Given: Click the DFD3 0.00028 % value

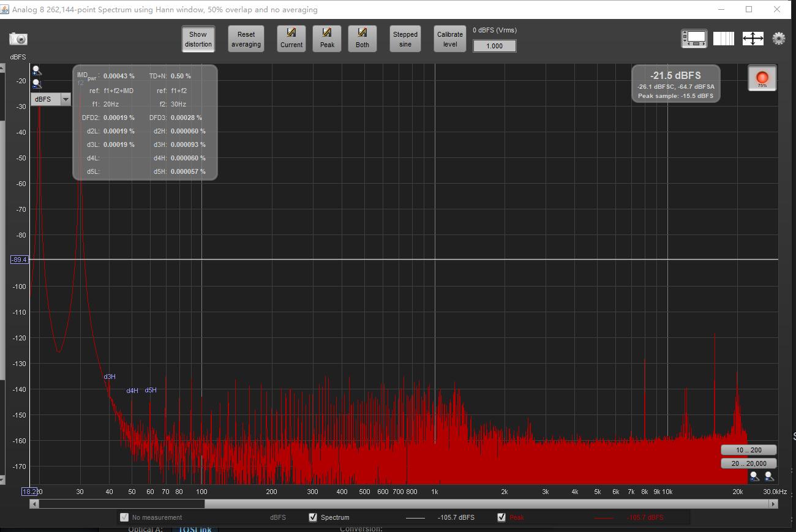Looking at the screenshot, I should coord(186,118).
